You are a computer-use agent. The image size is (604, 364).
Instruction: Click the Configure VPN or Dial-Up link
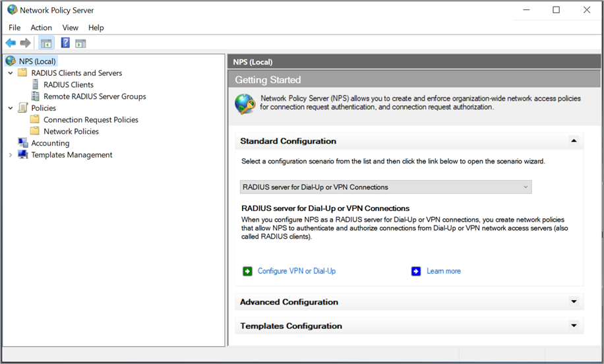click(x=296, y=271)
